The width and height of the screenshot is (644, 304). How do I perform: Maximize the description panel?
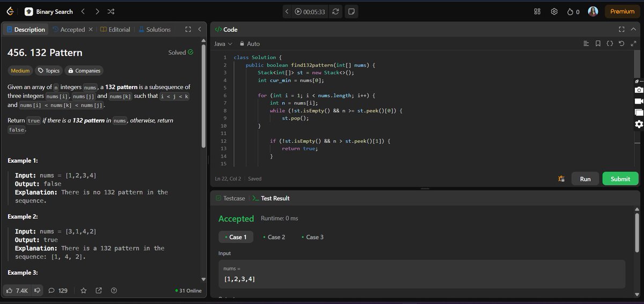click(x=187, y=30)
